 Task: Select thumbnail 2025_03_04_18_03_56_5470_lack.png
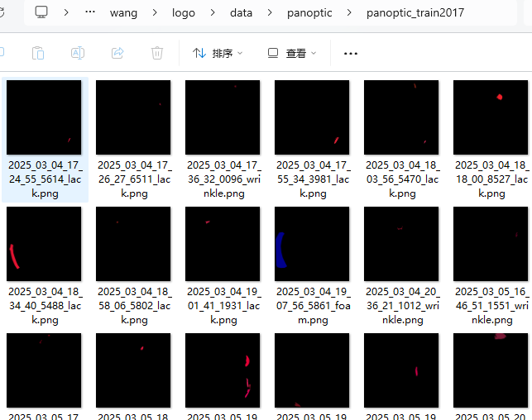401,117
